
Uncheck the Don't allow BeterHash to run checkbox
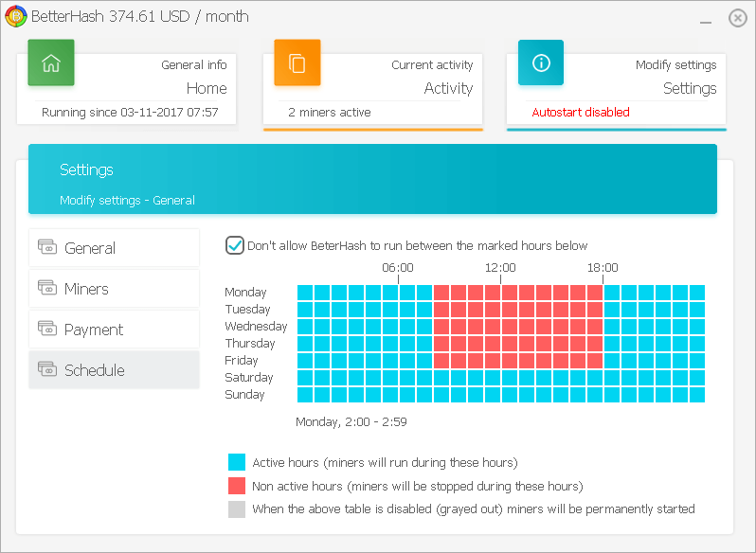pos(235,245)
